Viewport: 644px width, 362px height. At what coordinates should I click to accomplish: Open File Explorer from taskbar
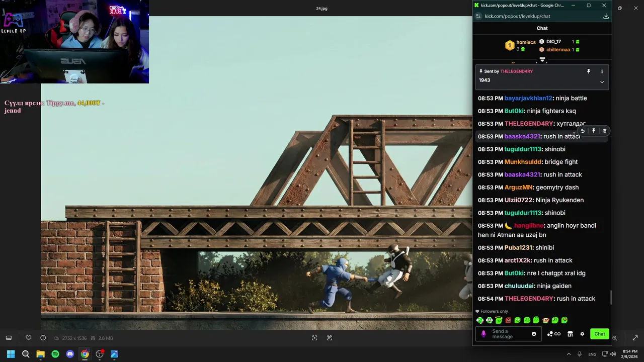pyautogui.click(x=40, y=354)
